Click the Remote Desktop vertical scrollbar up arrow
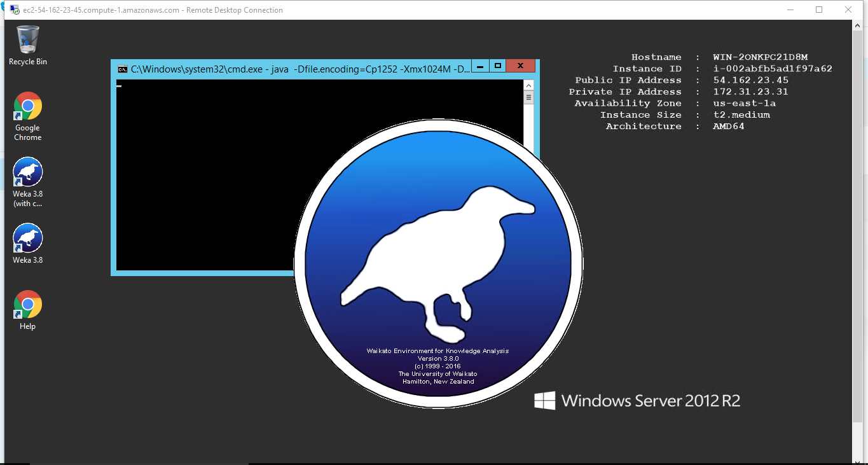The width and height of the screenshot is (868, 465). [857, 26]
